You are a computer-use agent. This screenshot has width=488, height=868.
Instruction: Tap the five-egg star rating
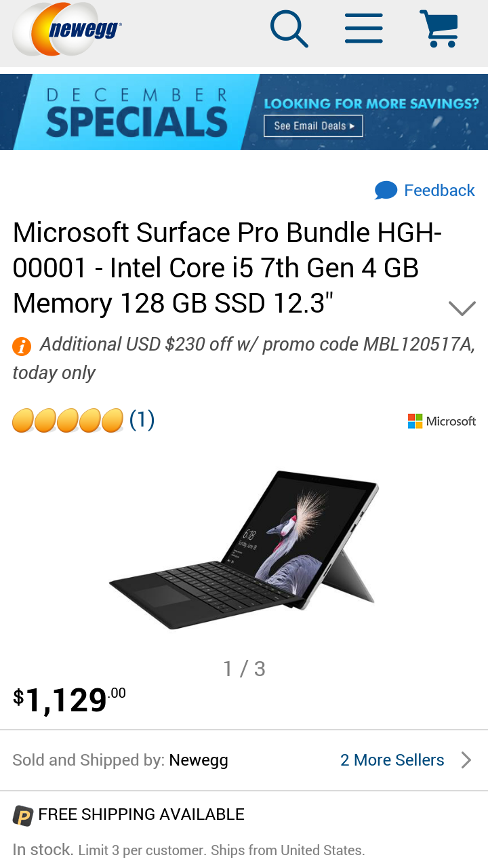(x=68, y=420)
